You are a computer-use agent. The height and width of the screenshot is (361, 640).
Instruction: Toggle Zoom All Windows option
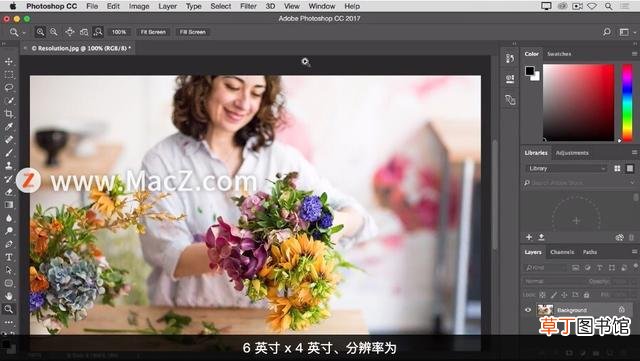pyautogui.click(x=84, y=32)
